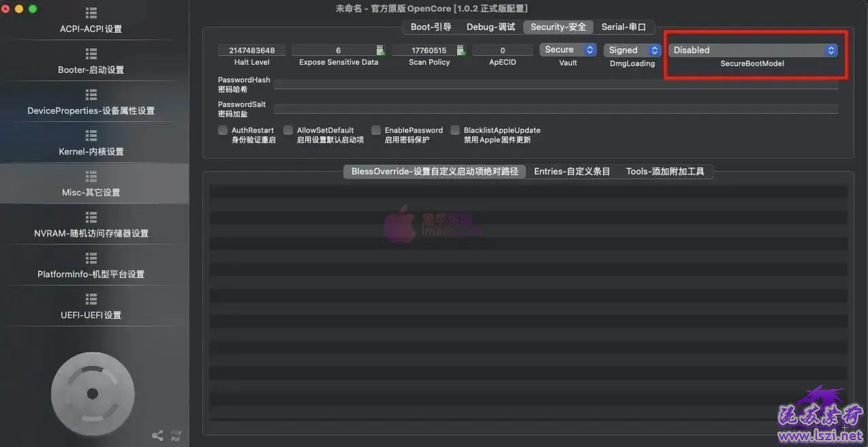Click the ApECID value field
Image resolution: width=868 pixels, height=447 pixels.
coord(503,50)
